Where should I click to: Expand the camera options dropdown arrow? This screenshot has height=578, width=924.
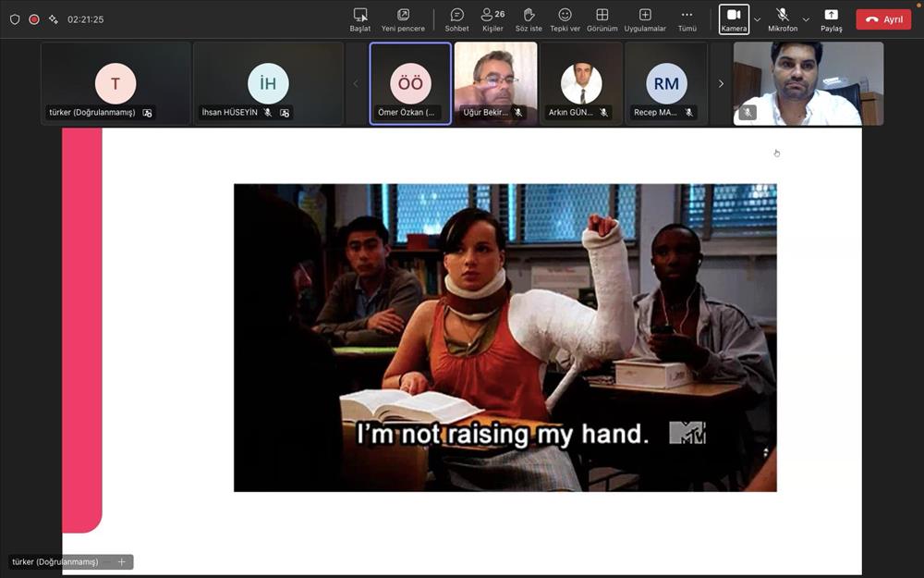[x=758, y=19]
